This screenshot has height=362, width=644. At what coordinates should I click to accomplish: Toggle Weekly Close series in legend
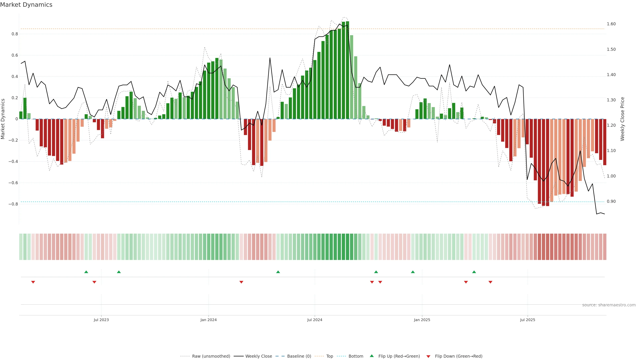[x=258, y=356]
